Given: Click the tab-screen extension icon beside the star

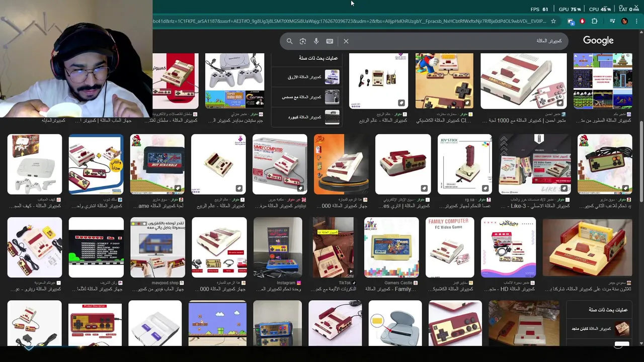Looking at the screenshot, I should (x=570, y=21).
